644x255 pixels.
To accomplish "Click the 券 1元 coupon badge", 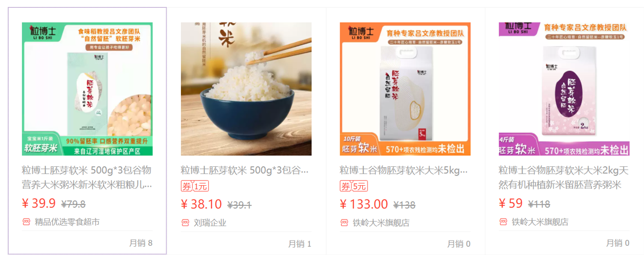I will tap(194, 186).
